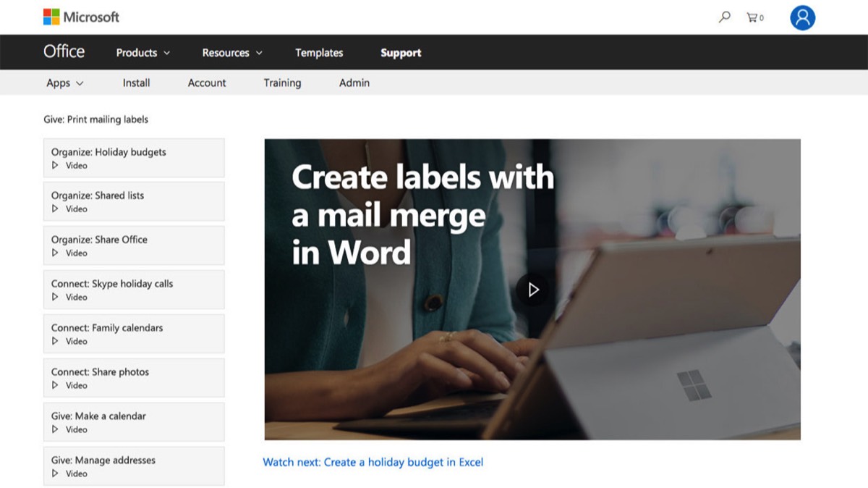The width and height of the screenshot is (868, 488).
Task: Select Give: Make a calendar video title
Action: click(x=98, y=416)
